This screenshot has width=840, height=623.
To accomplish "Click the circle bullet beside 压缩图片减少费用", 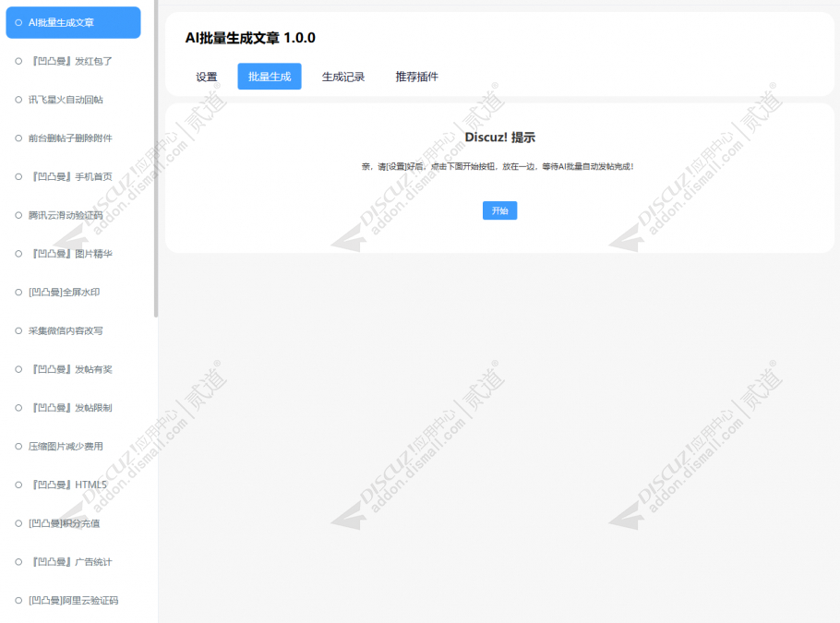I will 18,446.
